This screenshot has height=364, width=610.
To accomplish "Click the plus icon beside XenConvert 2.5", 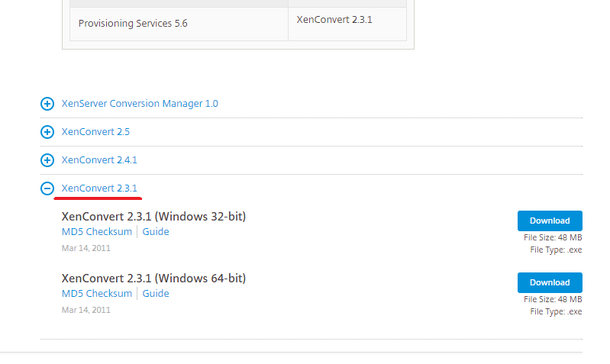I will (47, 132).
